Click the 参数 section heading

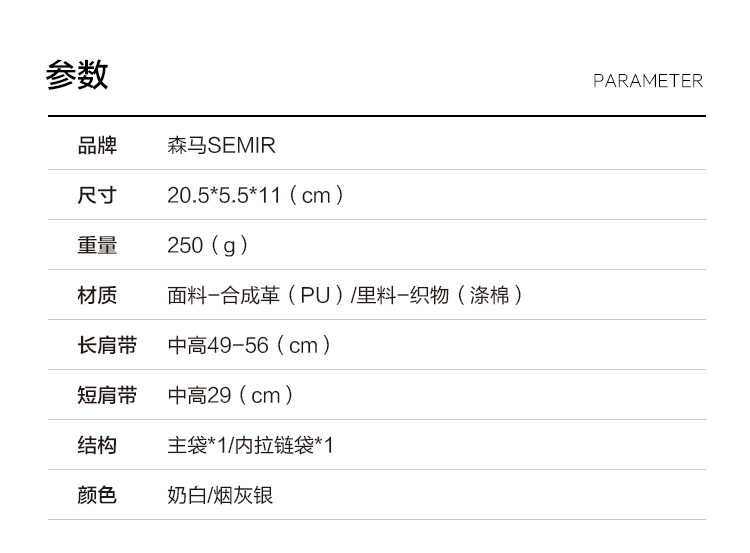77,76
